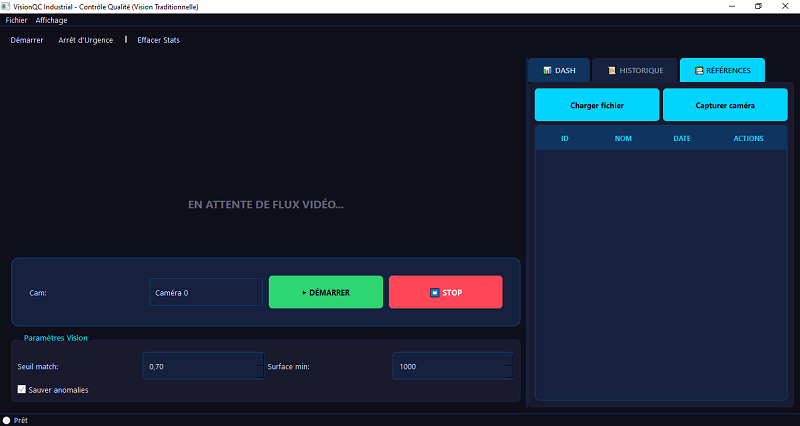800x426 pixels.
Task: Click Démarrer in the top toolbar
Action: [27, 40]
